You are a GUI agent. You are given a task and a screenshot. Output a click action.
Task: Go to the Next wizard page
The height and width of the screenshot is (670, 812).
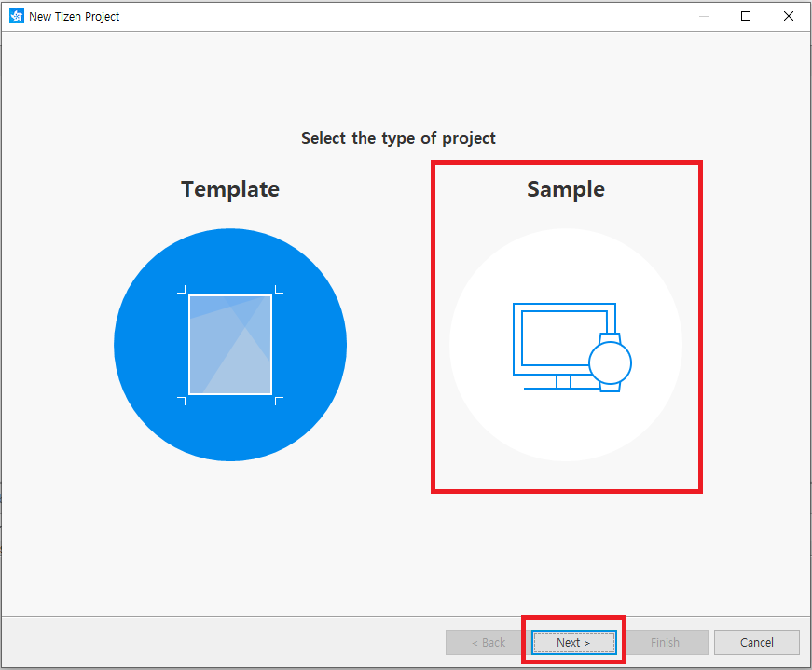[x=573, y=642]
